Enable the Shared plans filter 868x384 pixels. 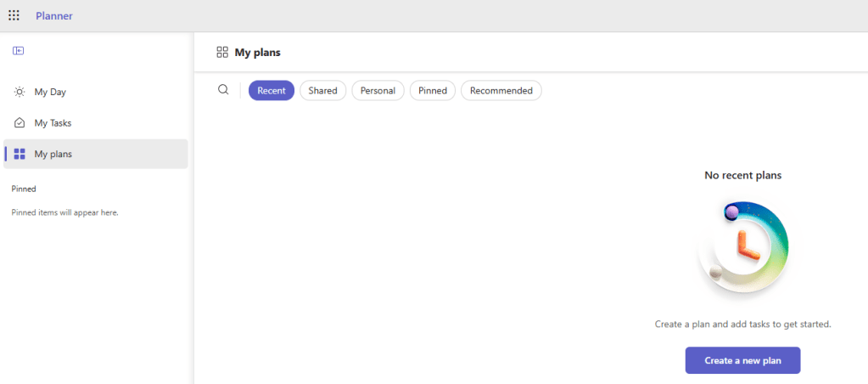[x=322, y=91]
